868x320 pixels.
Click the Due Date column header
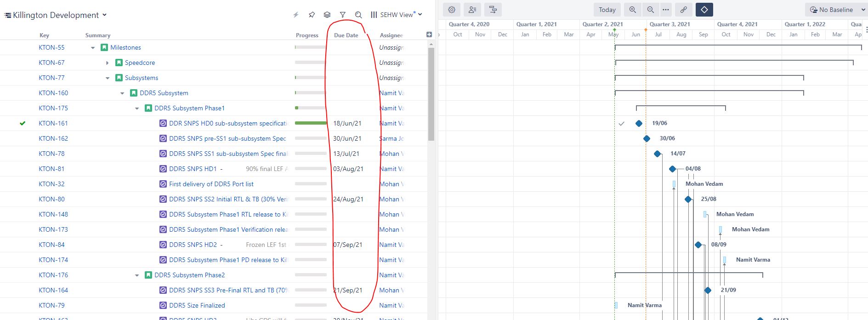tap(346, 35)
